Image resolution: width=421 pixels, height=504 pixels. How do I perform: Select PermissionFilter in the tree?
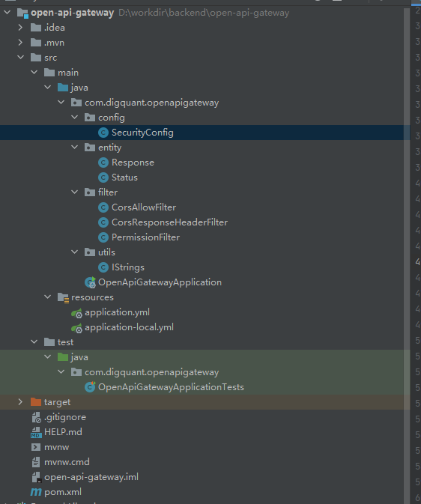tap(145, 237)
